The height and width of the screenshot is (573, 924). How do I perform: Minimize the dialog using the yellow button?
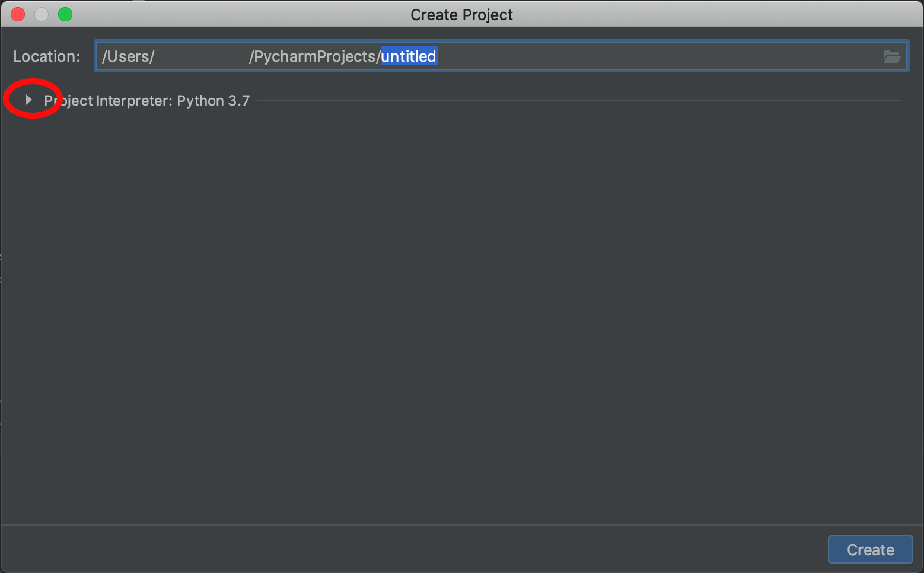pyautogui.click(x=42, y=14)
